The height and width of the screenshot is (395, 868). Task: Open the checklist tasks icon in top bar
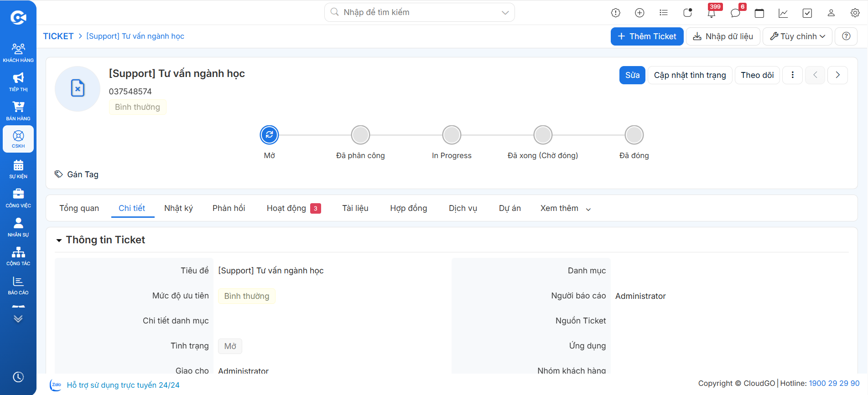[807, 13]
